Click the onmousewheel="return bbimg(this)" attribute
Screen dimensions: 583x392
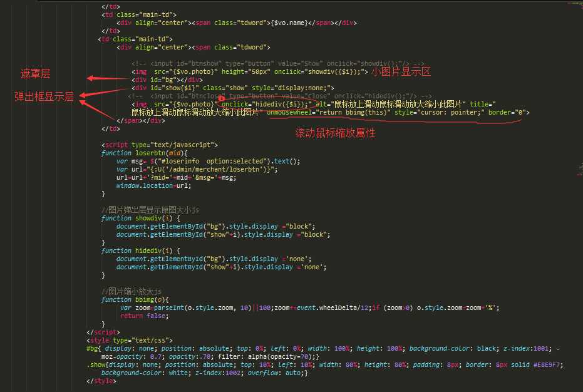click(x=328, y=112)
